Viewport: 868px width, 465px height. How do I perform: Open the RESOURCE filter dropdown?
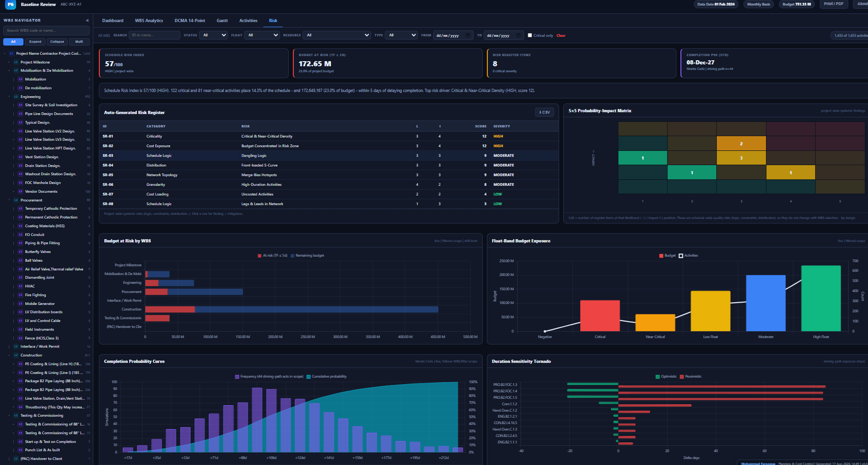[337, 35]
